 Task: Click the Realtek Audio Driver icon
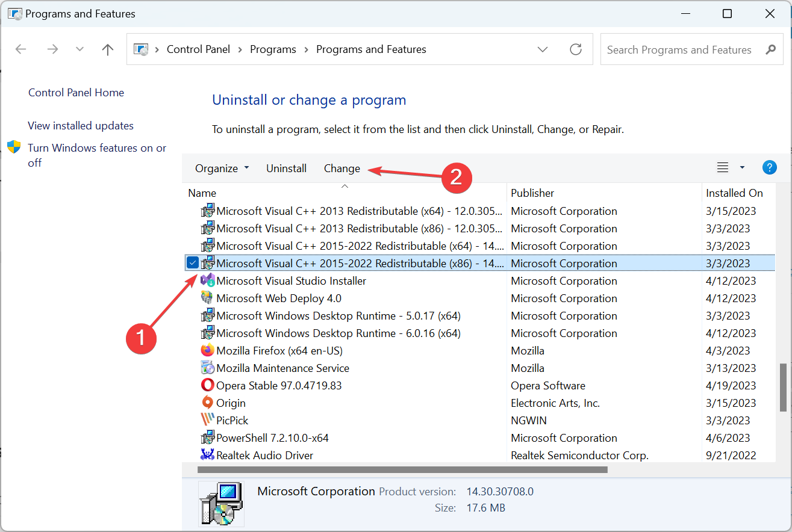(x=207, y=455)
